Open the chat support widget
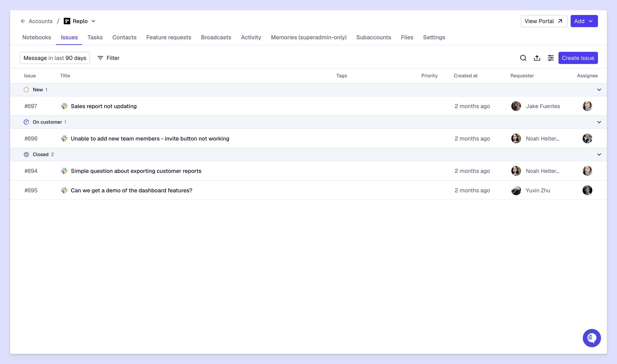The height and width of the screenshot is (364, 617). click(x=591, y=338)
